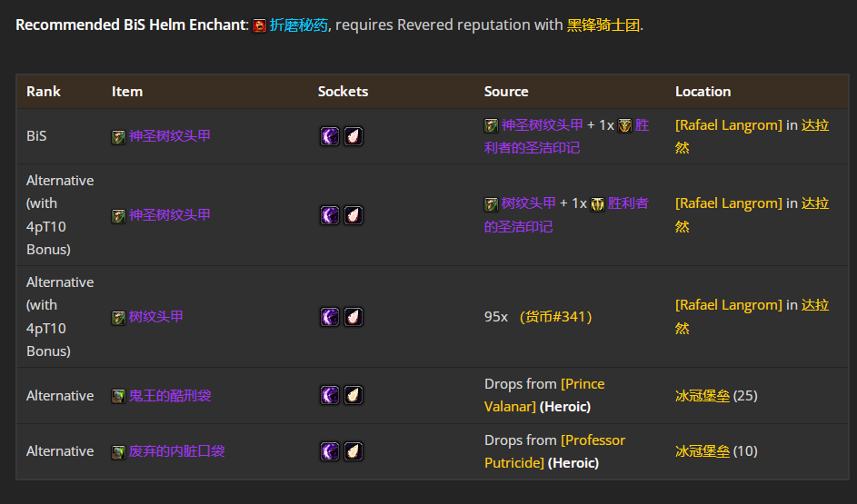Open the 折磨秘药 enchant link
Screen dimensions: 857x504
pyautogui.click(x=298, y=25)
